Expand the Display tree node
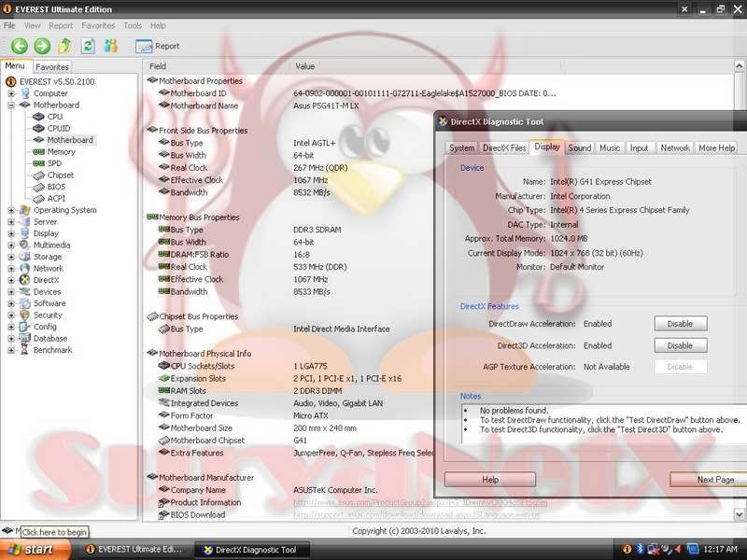747x560 pixels. 11,233
